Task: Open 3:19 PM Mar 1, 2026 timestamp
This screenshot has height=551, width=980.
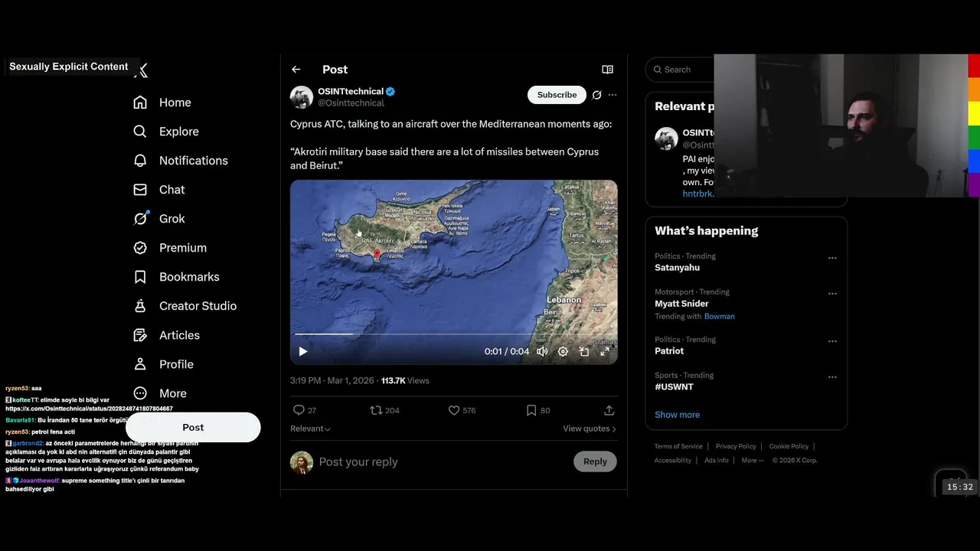Action: click(x=332, y=380)
